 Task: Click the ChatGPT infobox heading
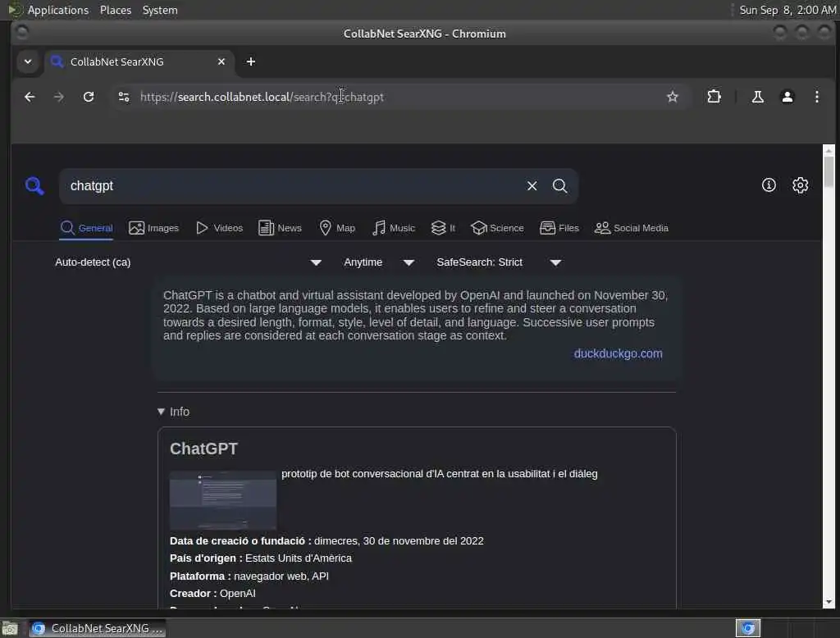pos(203,449)
